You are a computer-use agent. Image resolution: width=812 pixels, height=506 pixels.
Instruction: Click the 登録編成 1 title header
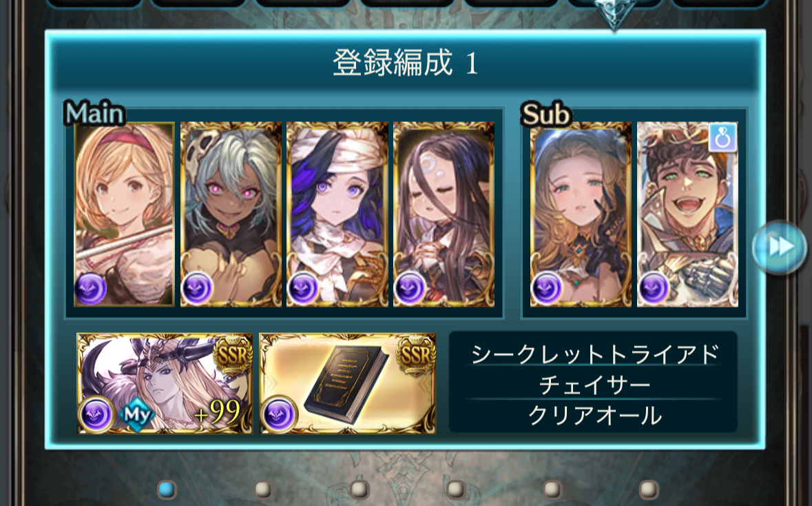[406, 63]
